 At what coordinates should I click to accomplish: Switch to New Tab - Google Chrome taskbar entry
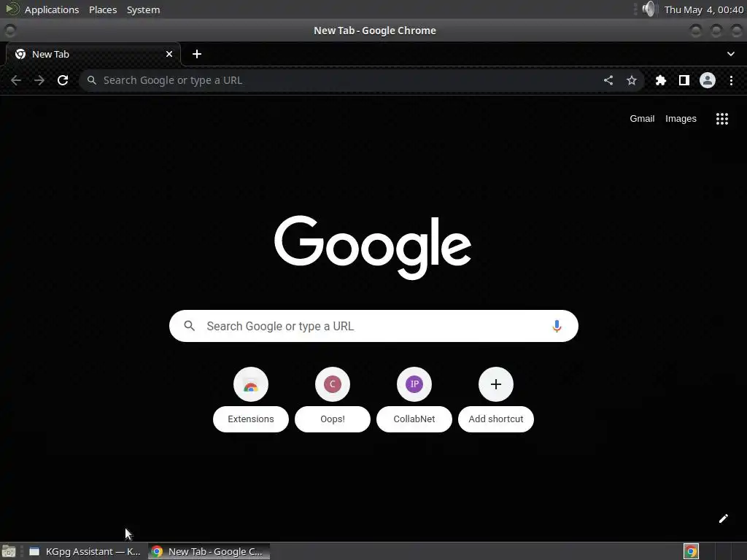pyautogui.click(x=209, y=551)
